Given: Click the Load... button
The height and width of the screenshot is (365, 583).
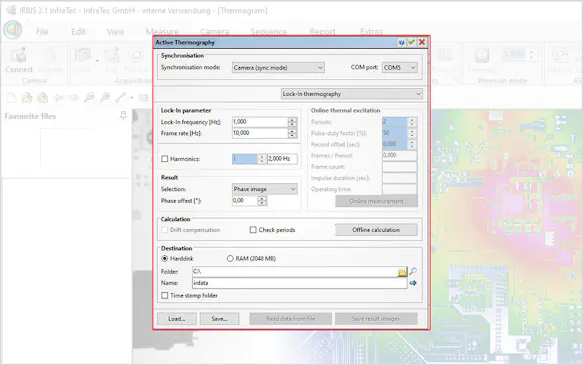Looking at the screenshot, I should click(177, 319).
